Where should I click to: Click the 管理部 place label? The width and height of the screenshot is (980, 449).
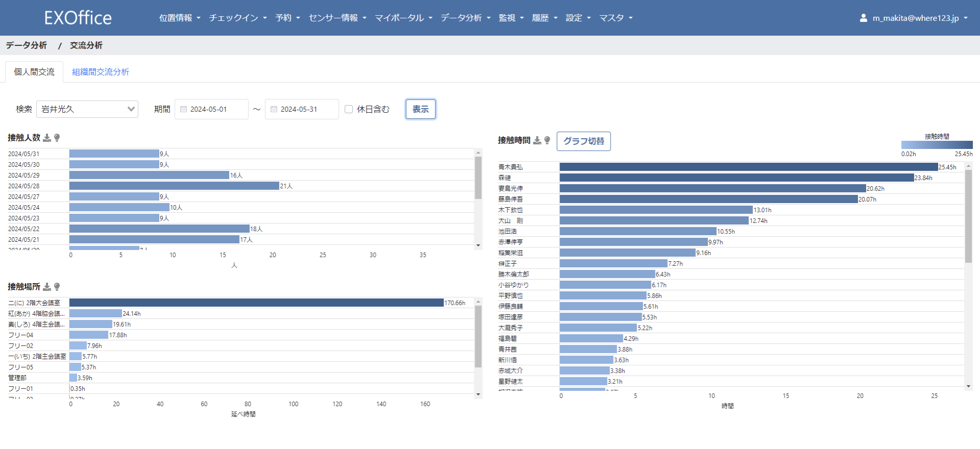tap(17, 378)
